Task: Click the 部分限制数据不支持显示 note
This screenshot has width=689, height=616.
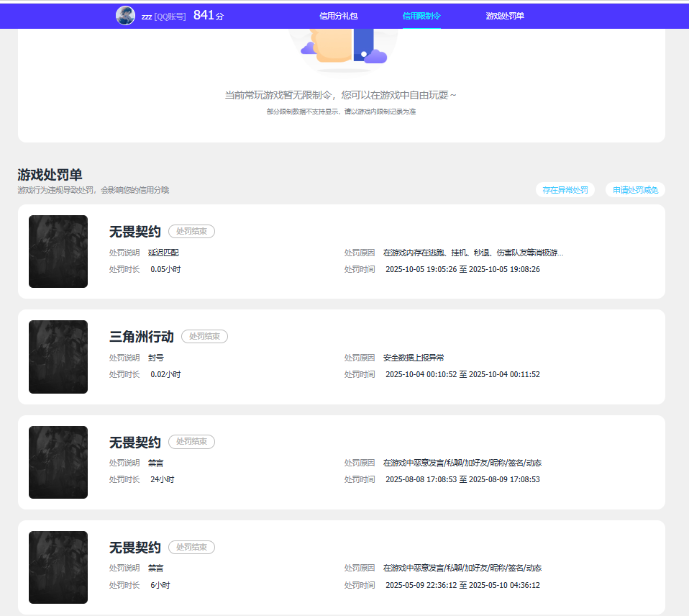Action: click(341, 112)
